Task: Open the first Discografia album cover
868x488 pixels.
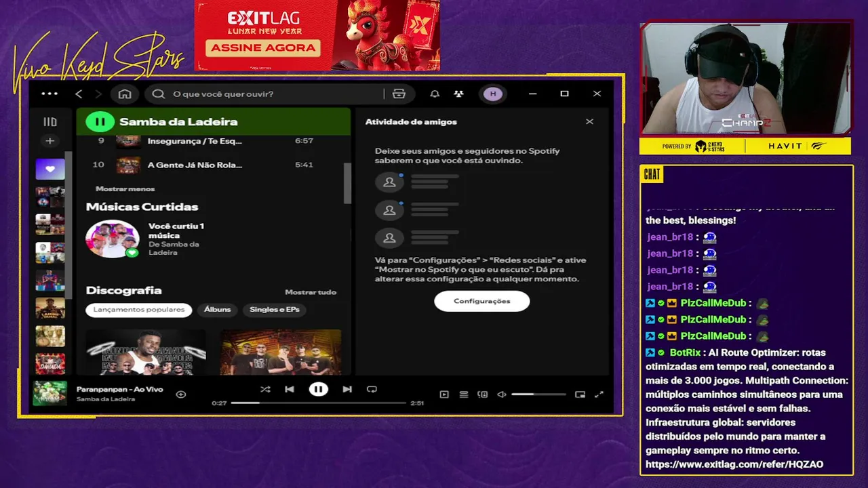Action: (x=146, y=352)
